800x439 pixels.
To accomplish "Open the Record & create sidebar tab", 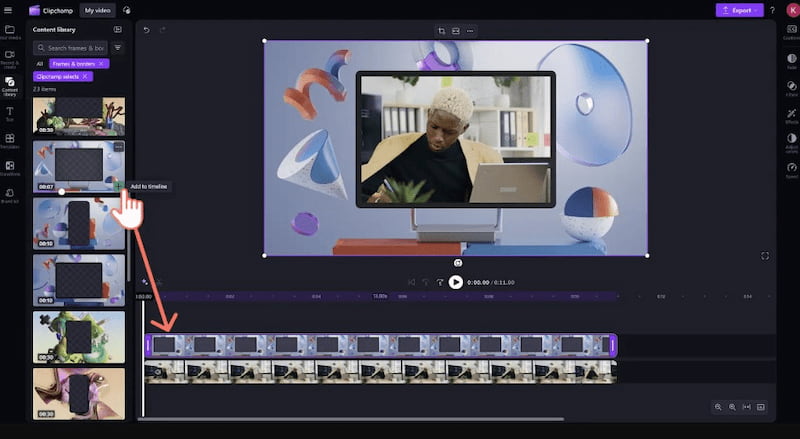I will click(x=10, y=59).
